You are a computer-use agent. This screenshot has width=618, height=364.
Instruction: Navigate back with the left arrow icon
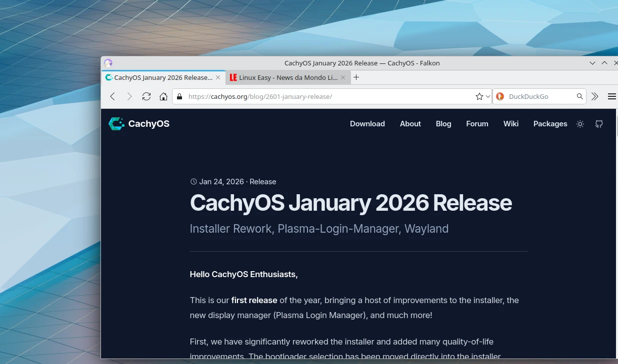(x=112, y=96)
